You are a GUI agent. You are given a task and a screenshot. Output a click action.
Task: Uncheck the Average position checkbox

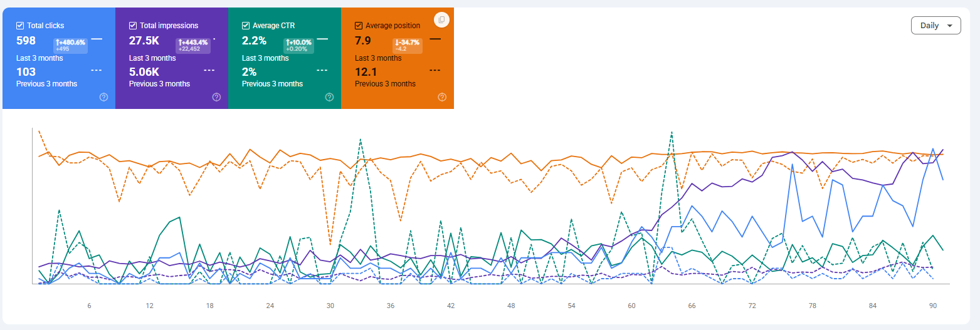(359, 26)
